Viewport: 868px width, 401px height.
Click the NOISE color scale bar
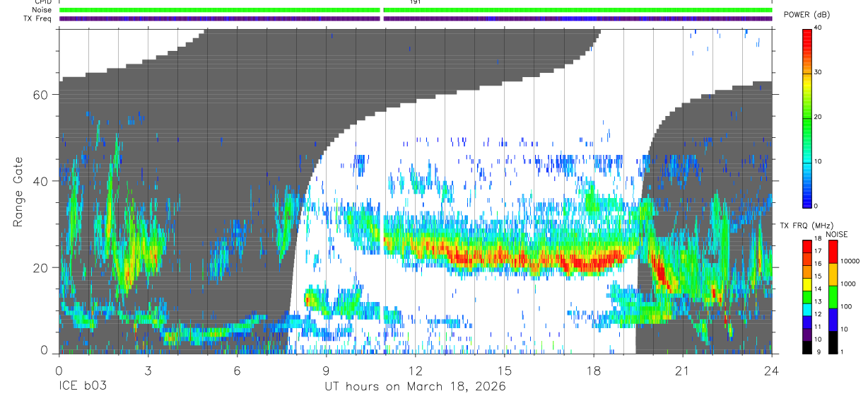833,297
